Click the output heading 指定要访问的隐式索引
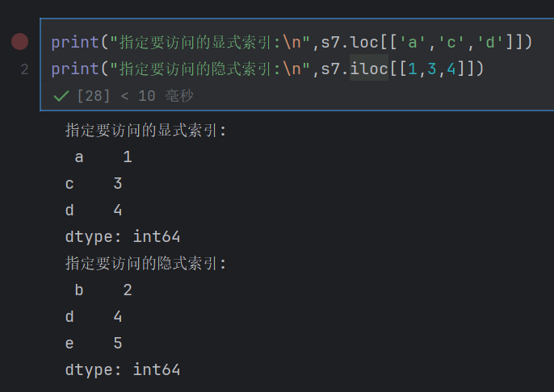 [145, 263]
